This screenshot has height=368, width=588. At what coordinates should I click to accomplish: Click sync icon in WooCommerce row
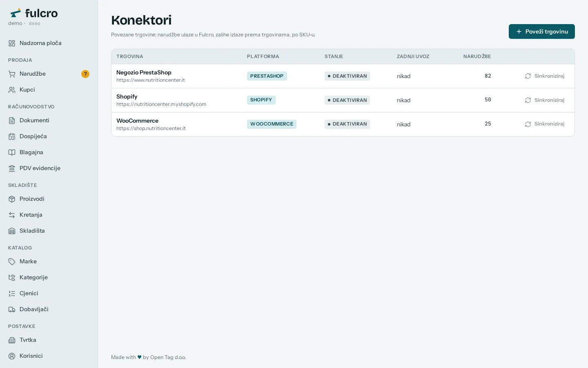pyautogui.click(x=528, y=124)
